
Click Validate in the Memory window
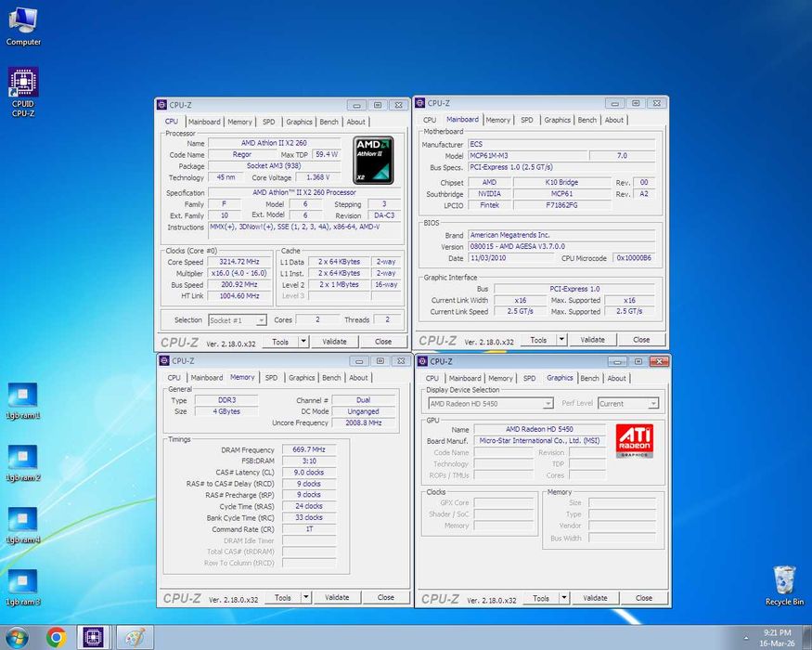pos(337,598)
